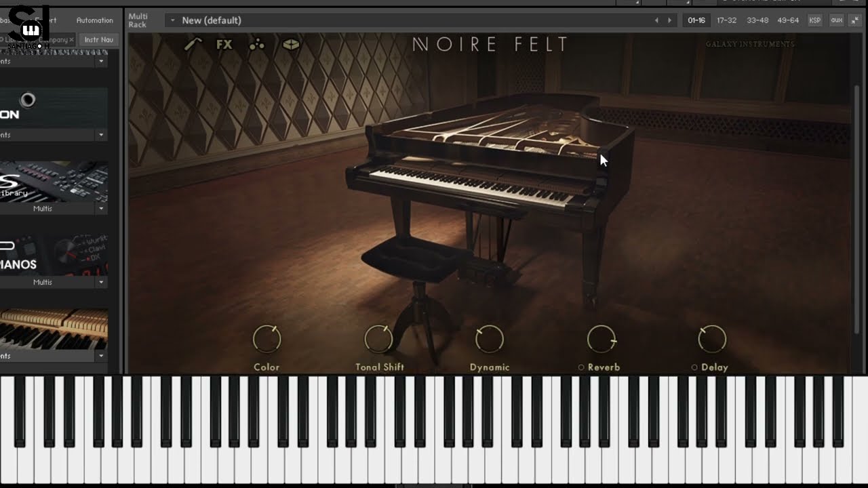The image size is (868, 488).
Task: Toggle the aux sends panel button
Action: pos(836,20)
